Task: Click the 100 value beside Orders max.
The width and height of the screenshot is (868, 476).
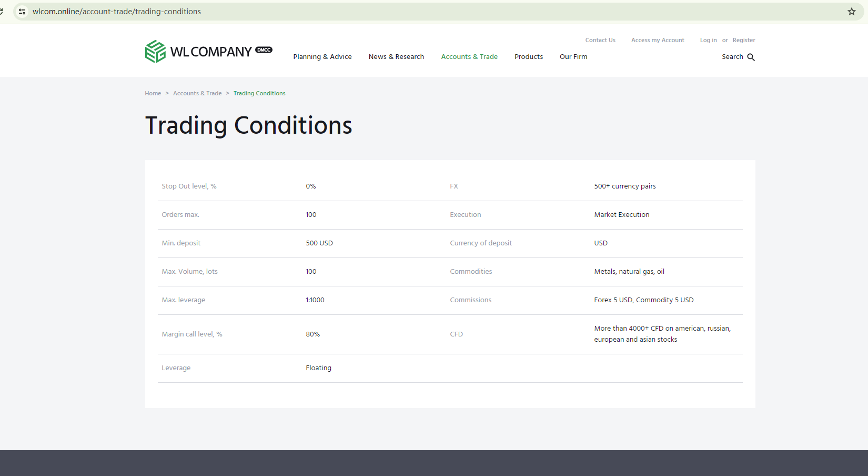Action: coord(311,215)
